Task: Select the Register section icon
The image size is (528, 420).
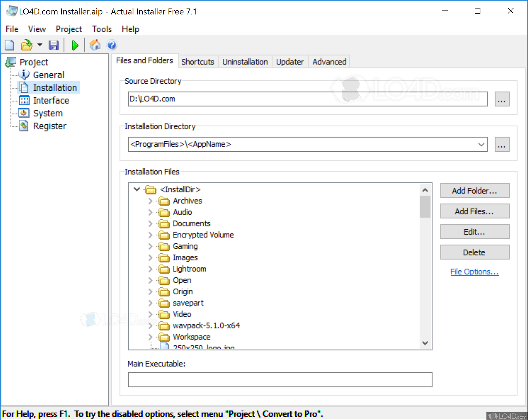Action: coord(24,126)
